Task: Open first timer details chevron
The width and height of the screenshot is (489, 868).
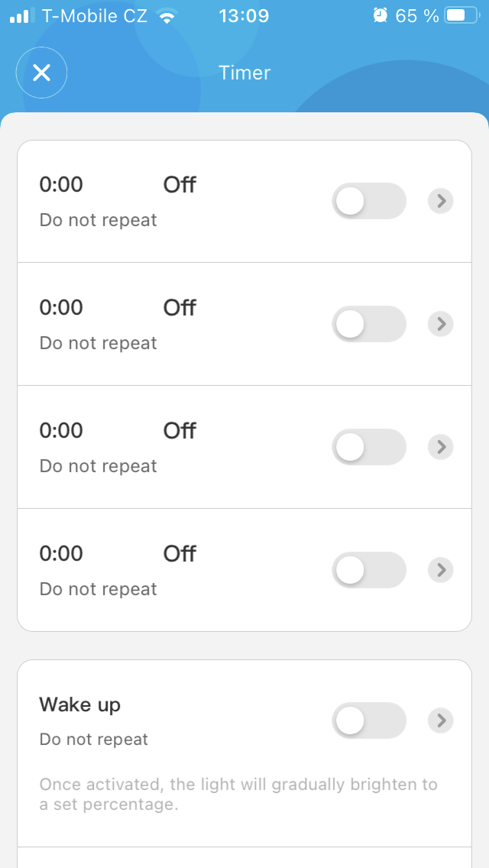Action: point(440,201)
